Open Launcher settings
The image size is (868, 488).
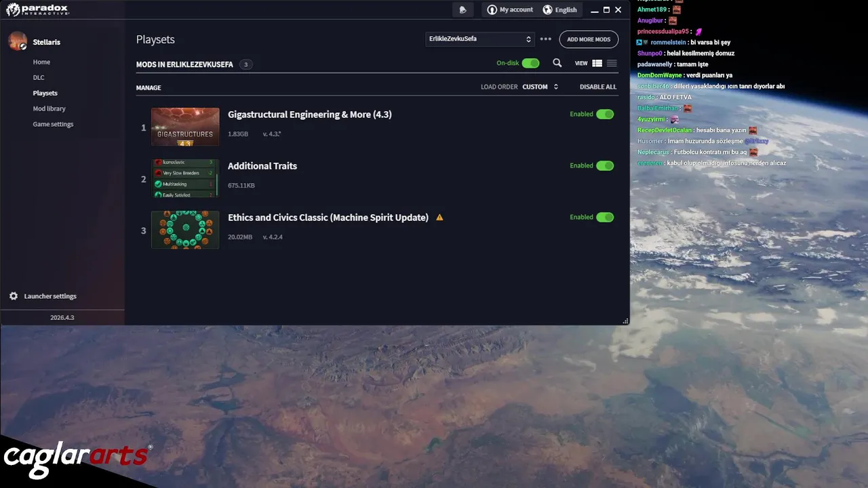click(x=50, y=296)
